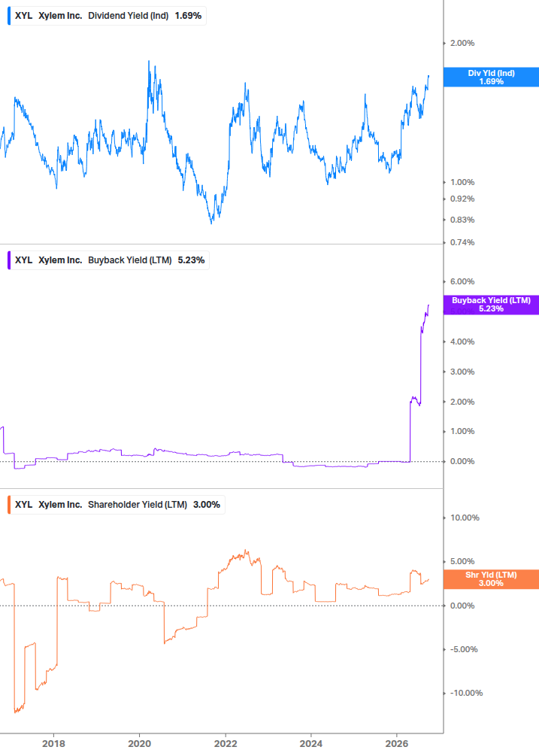Viewport: 539px width, 756px height.
Task: Click the 0.92% tick on dividend yield axis
Action: (462, 199)
